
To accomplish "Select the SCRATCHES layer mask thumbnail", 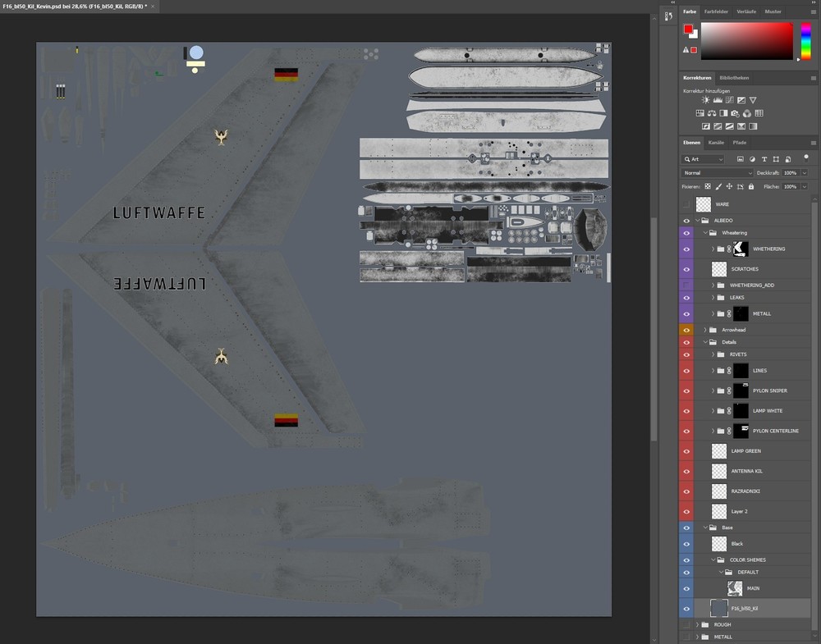I will point(719,268).
